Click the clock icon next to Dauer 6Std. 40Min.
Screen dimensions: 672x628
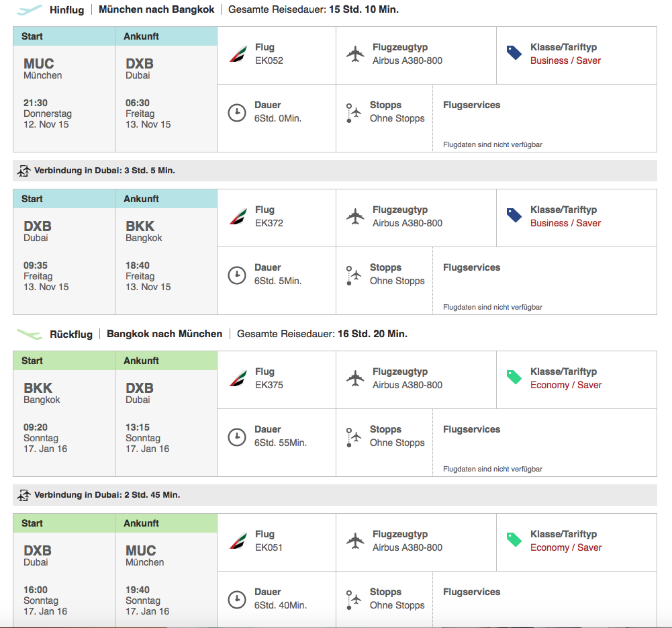[x=236, y=600]
